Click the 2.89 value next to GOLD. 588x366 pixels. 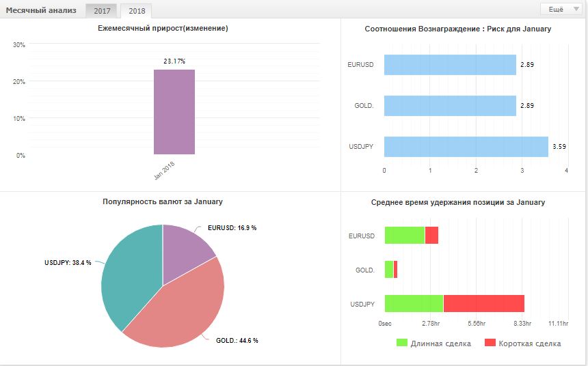pos(527,105)
